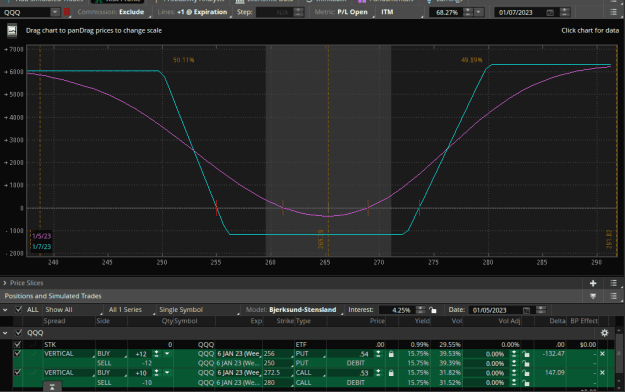Viewport: 625px width, 392px height.
Task: Uncheck the 272.5 CALL vertical row checkbox
Action: pos(17,372)
